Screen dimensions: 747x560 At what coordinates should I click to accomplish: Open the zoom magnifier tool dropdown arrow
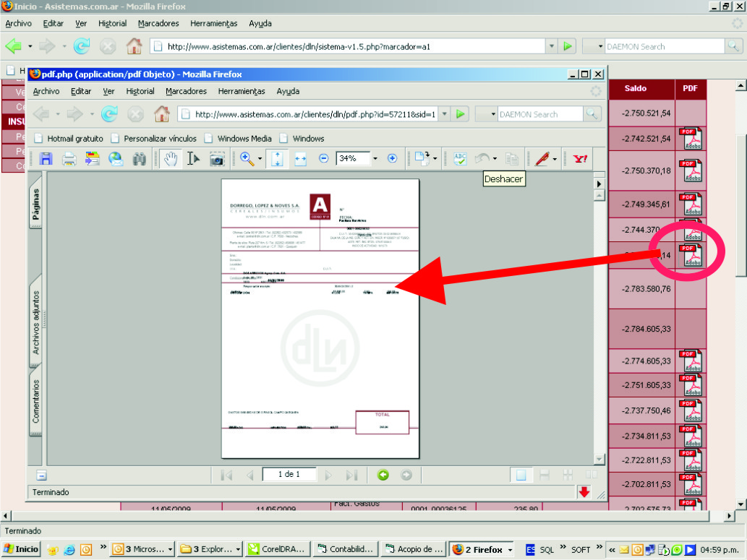coord(260,159)
